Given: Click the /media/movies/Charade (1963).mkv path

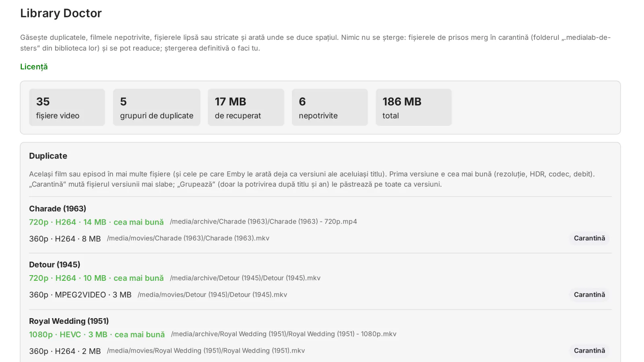Looking at the screenshot, I should tap(188, 239).
